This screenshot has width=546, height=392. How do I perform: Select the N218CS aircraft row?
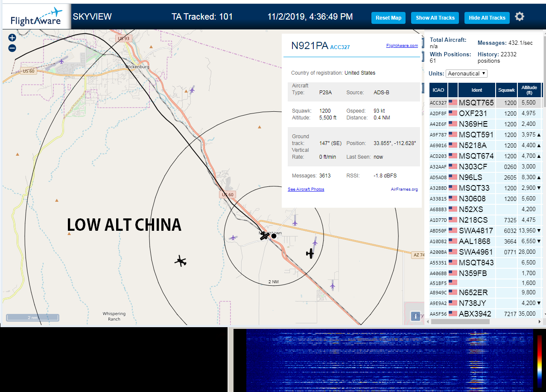(485, 220)
